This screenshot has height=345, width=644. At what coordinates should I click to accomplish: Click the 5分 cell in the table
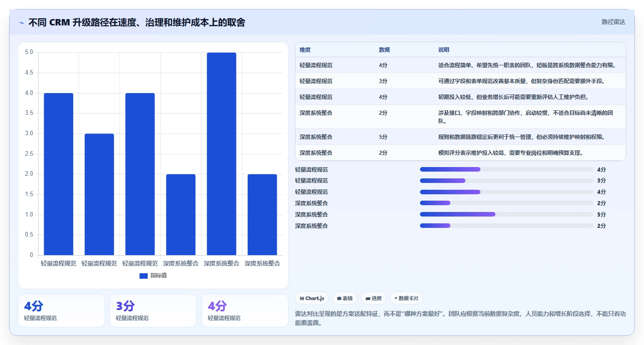[383, 137]
